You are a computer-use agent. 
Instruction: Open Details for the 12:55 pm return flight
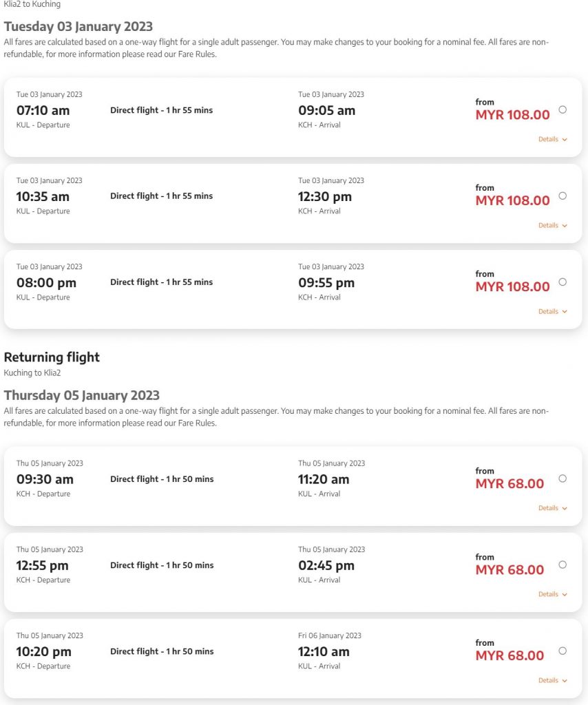pyautogui.click(x=552, y=594)
